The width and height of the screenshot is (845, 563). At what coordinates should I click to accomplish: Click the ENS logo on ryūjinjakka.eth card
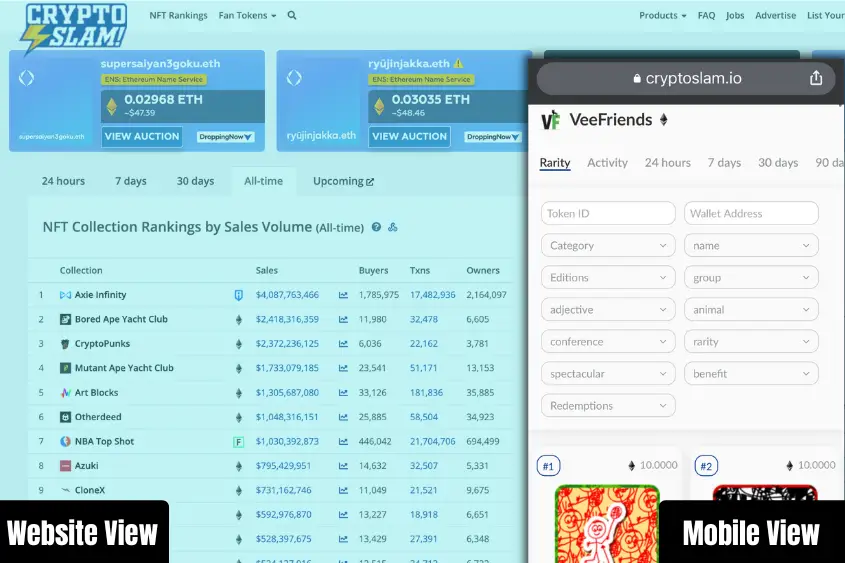pyautogui.click(x=294, y=78)
